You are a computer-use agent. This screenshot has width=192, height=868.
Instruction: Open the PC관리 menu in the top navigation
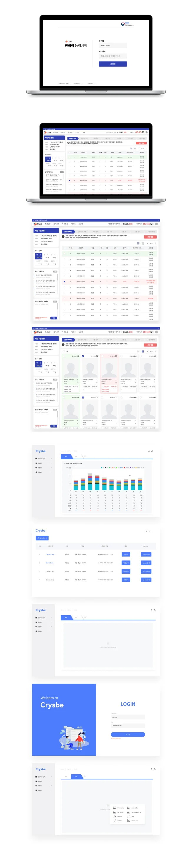(73, 224)
